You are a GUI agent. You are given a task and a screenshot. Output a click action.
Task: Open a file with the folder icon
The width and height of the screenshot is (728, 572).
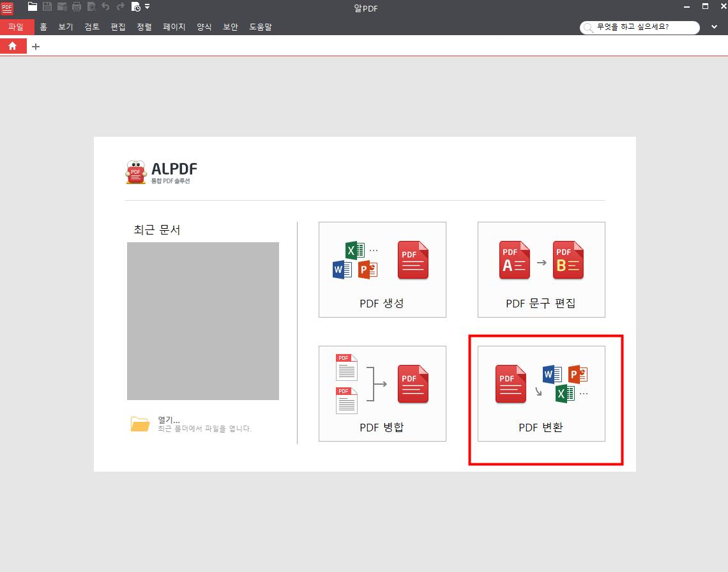(33, 6)
